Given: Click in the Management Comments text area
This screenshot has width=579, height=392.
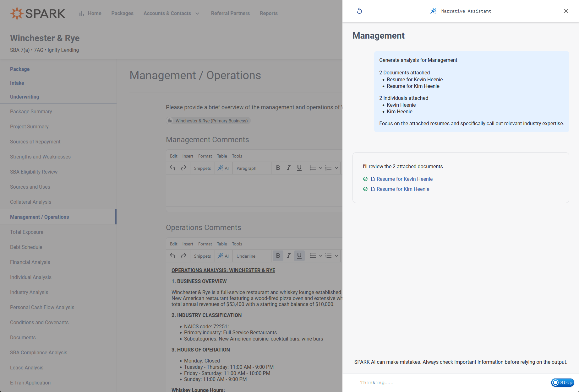Looking at the screenshot, I should (254, 190).
